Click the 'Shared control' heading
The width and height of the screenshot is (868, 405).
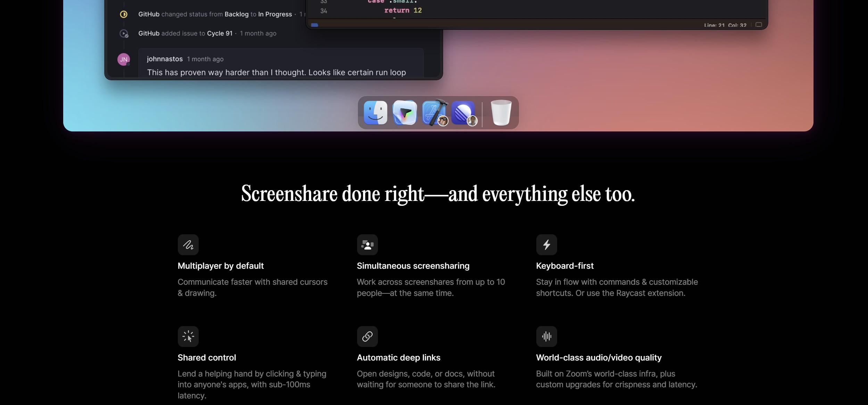207,358
